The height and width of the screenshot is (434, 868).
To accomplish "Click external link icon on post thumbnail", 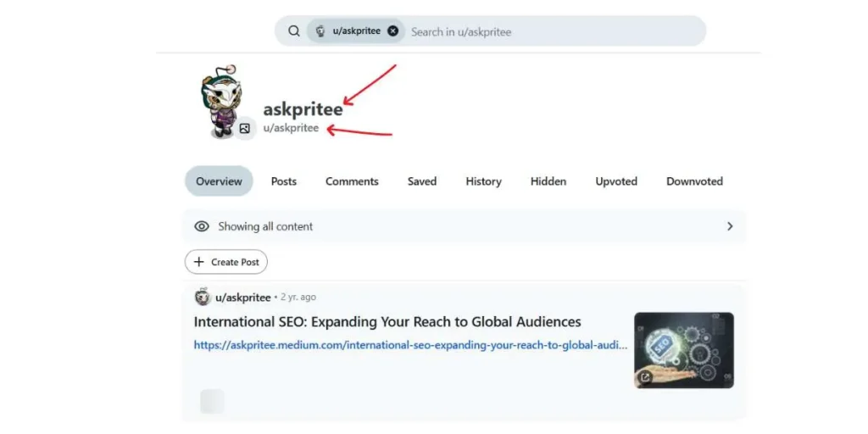I will pos(646,377).
